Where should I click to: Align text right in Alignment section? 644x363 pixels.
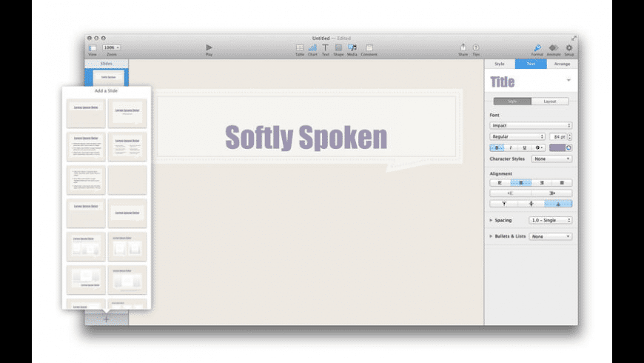tap(542, 182)
